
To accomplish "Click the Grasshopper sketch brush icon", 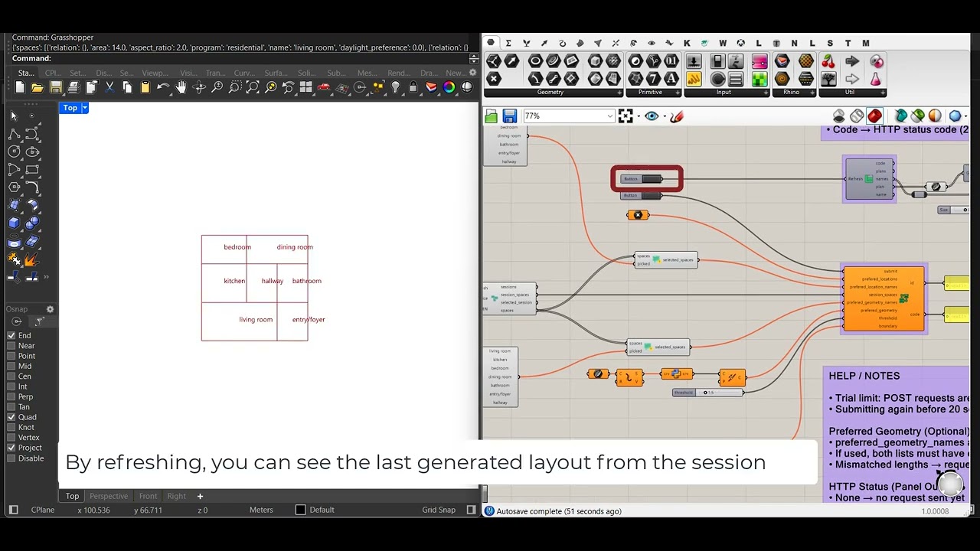I will (x=676, y=116).
